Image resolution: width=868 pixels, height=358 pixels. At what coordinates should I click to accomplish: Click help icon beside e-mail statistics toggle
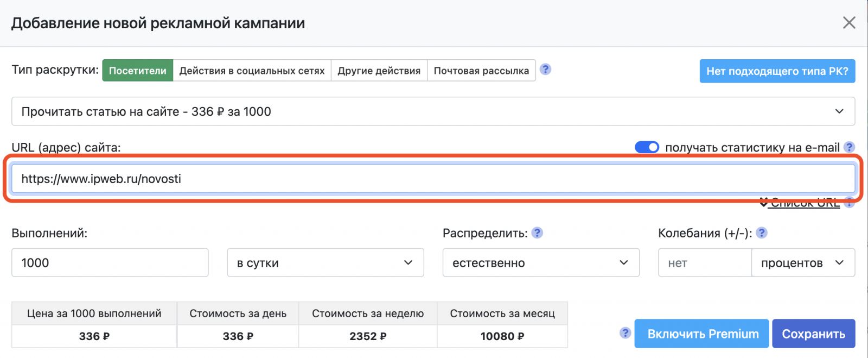coord(850,147)
